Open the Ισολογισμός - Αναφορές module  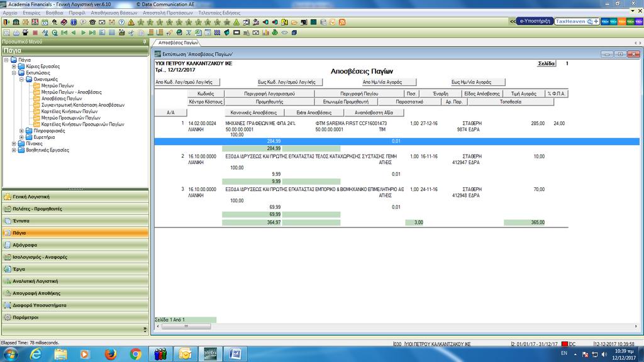[75, 257]
